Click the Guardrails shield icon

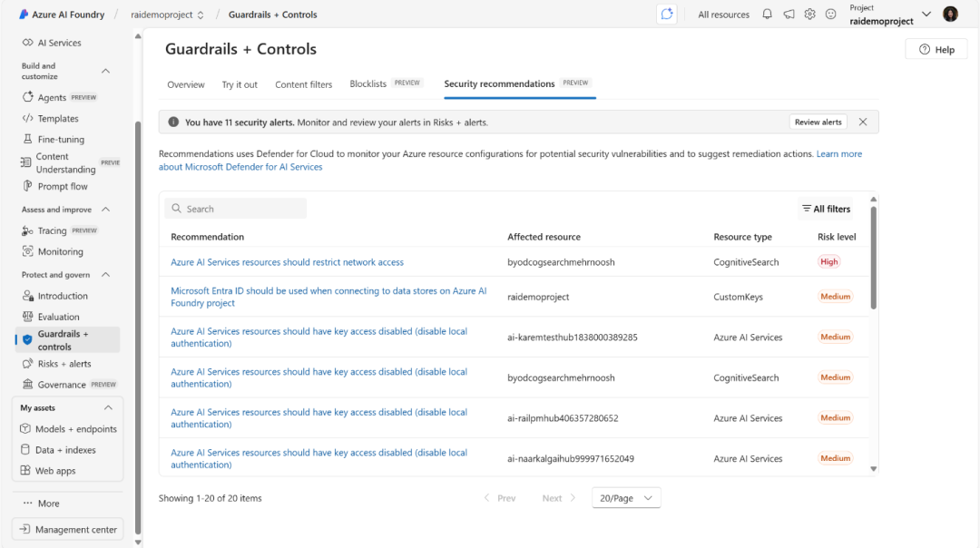click(x=27, y=339)
